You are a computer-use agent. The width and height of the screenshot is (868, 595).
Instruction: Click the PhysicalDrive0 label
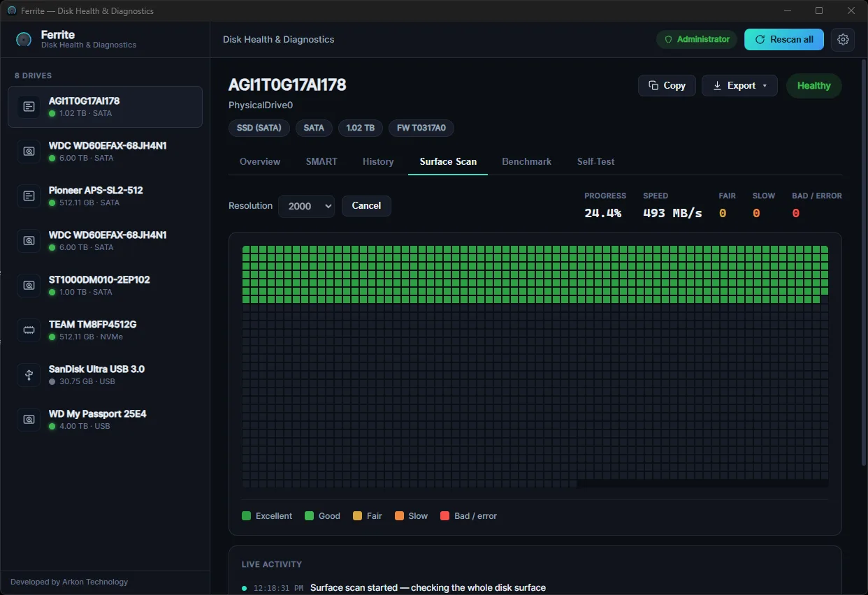[261, 105]
